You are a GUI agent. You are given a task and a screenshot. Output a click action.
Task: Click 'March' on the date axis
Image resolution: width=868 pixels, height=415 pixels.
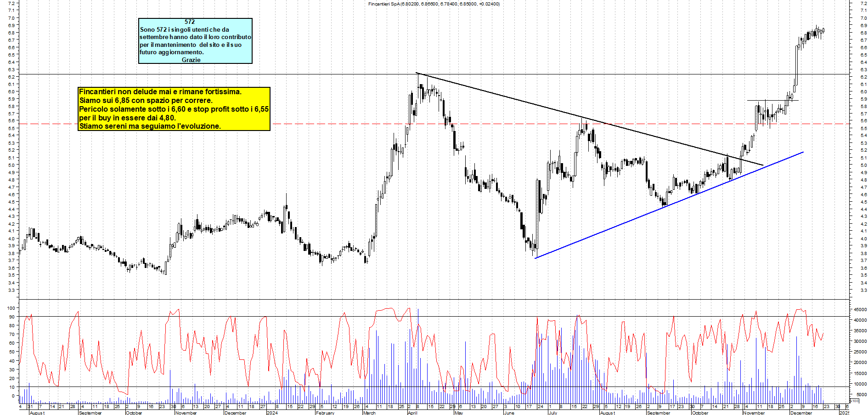coord(369,413)
